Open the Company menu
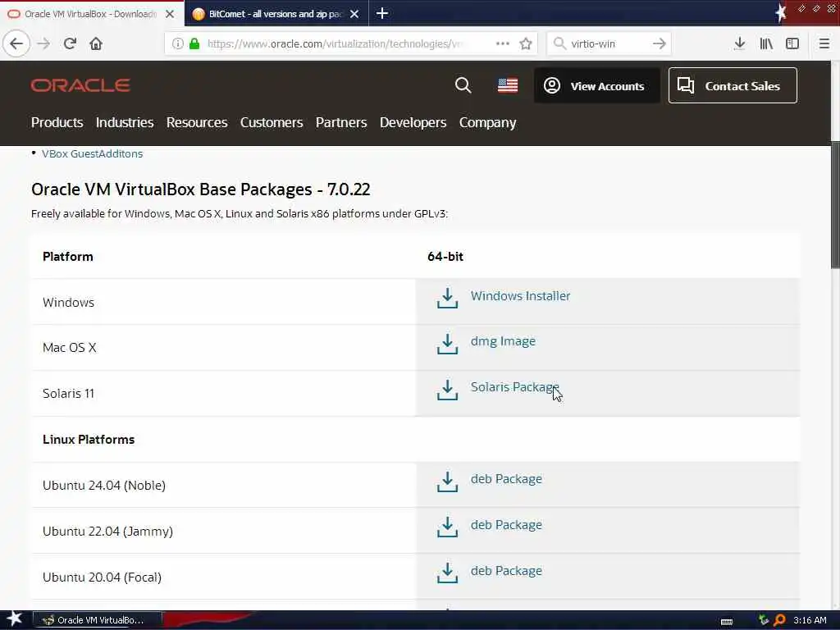The width and height of the screenshot is (840, 630). (487, 123)
